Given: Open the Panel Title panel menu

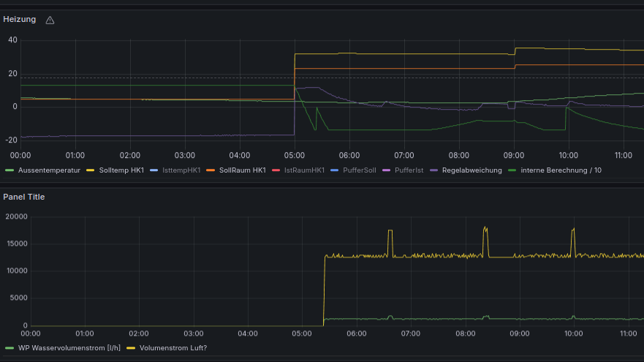Looking at the screenshot, I should tap(24, 197).
